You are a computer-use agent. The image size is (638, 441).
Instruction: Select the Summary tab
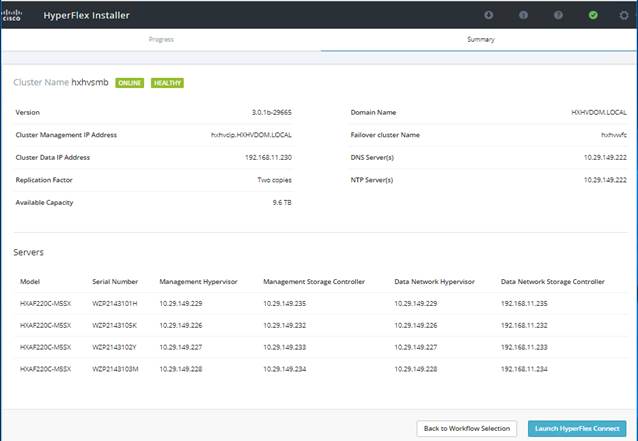pos(481,39)
